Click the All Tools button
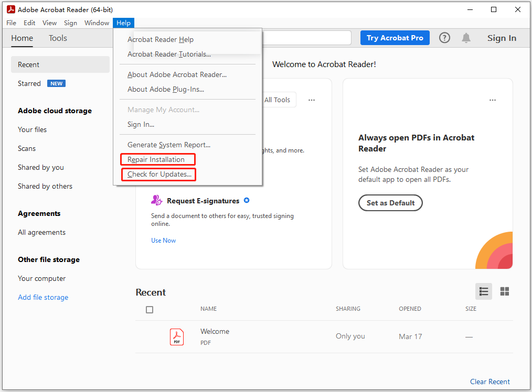532x392 pixels. click(277, 100)
